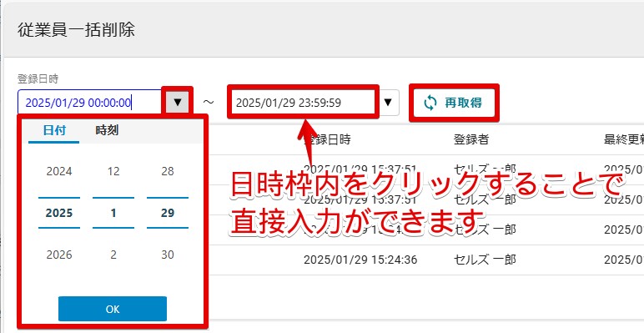Click the end datetime field 2025/01/29 23:59:59
The width and height of the screenshot is (644, 333).
[303, 103]
